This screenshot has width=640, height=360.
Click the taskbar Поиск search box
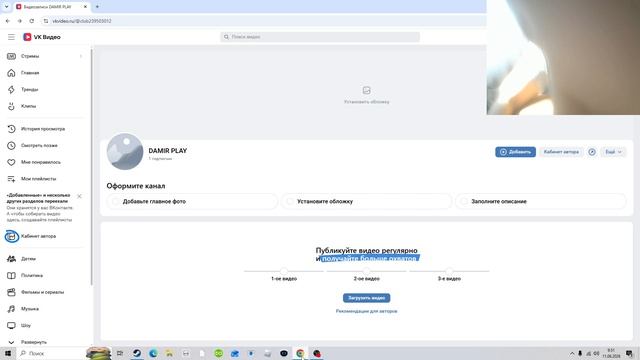[52, 353]
